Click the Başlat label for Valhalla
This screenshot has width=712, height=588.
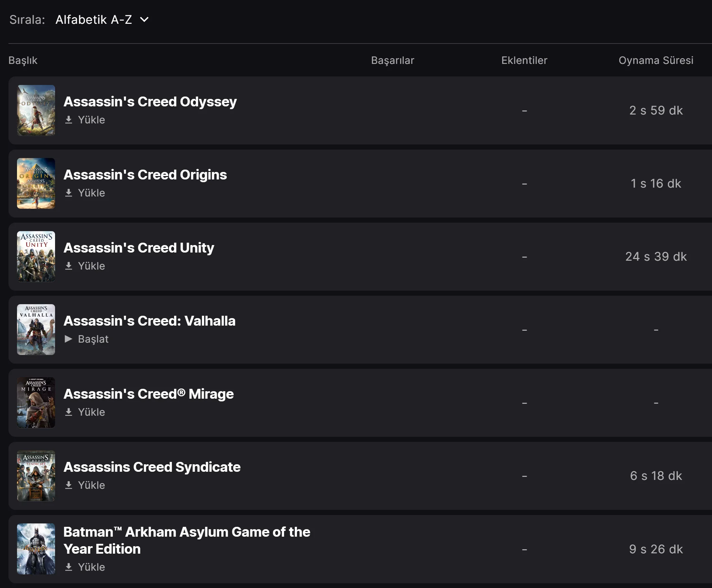point(93,339)
